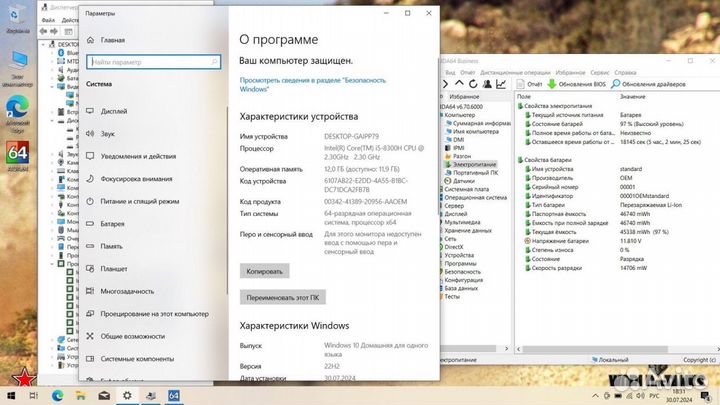Click the AIDA64 up-level arrow icon
Viewport: 720px width, 405px height.
459,84
